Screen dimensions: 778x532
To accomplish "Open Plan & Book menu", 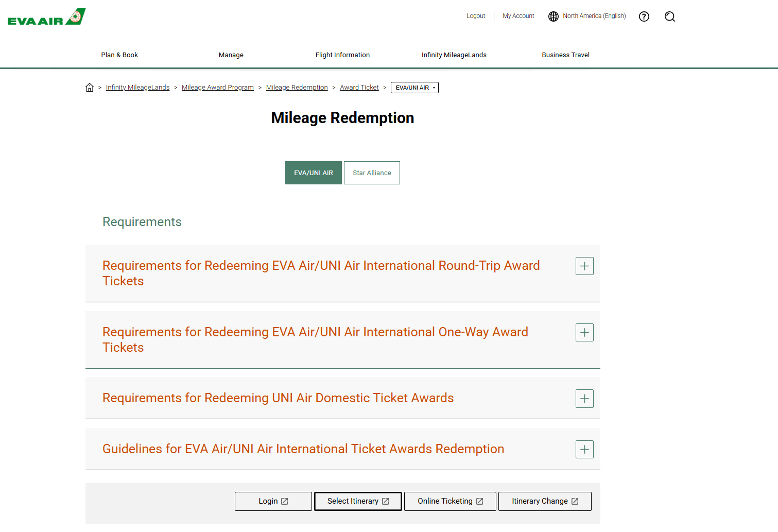I will pyautogui.click(x=119, y=55).
